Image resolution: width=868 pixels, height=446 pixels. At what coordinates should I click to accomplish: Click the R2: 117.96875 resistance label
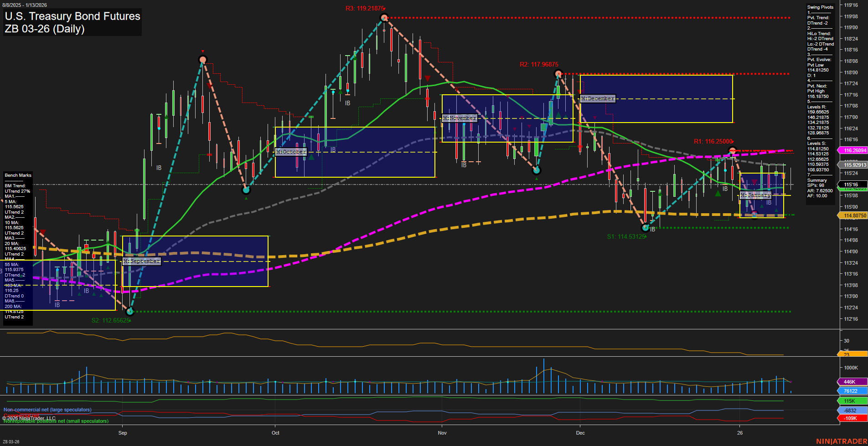[x=539, y=64]
